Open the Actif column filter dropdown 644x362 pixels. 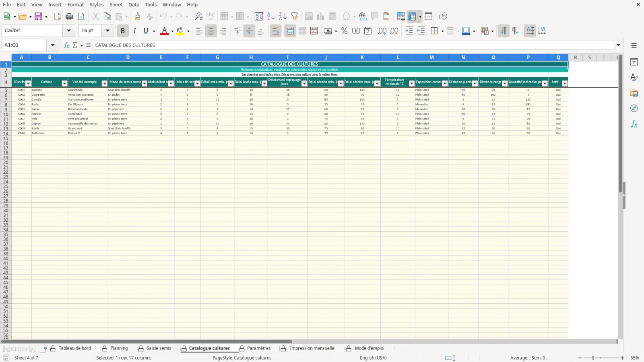click(565, 83)
